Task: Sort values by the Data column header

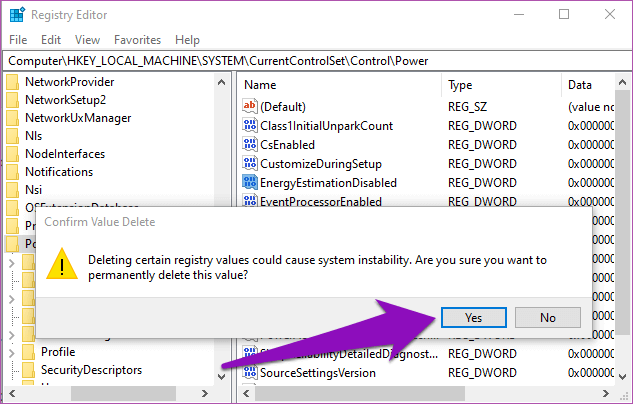Action: (x=580, y=85)
